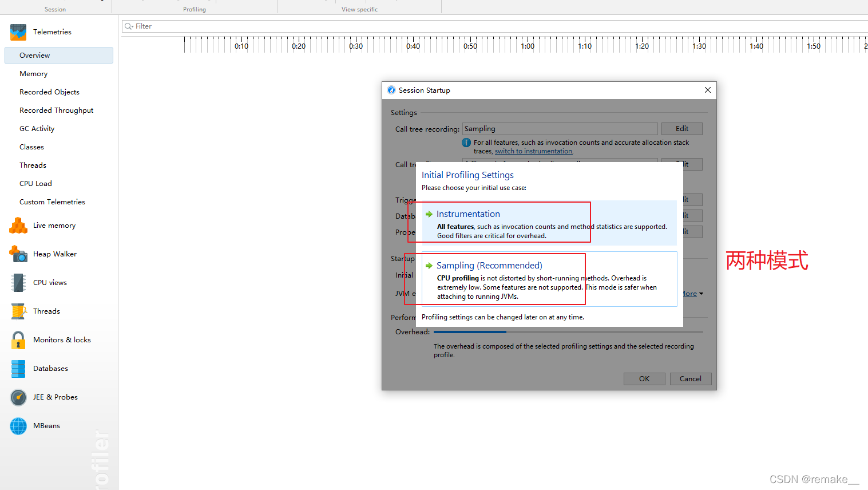Click the Overhead progress bar
The height and width of the screenshot is (490, 868).
pos(568,332)
